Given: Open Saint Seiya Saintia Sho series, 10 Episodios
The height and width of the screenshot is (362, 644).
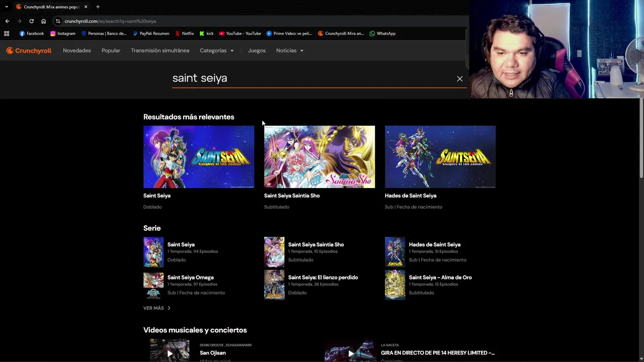Looking at the screenshot, I should coord(319,252).
